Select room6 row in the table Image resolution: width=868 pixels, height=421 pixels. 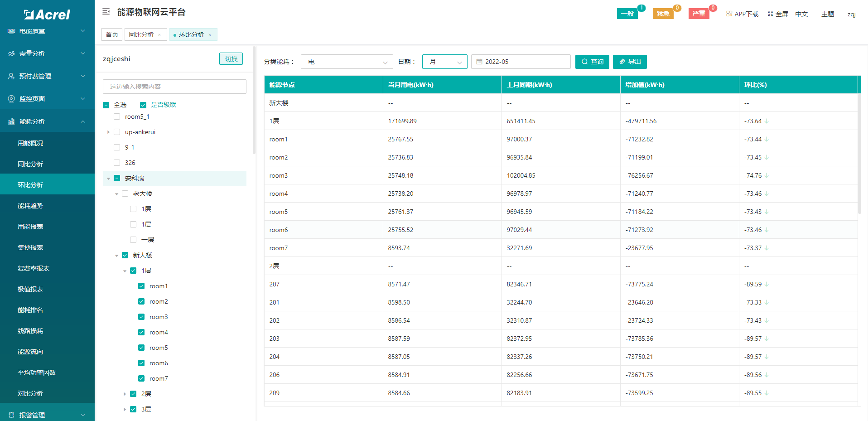(561, 230)
